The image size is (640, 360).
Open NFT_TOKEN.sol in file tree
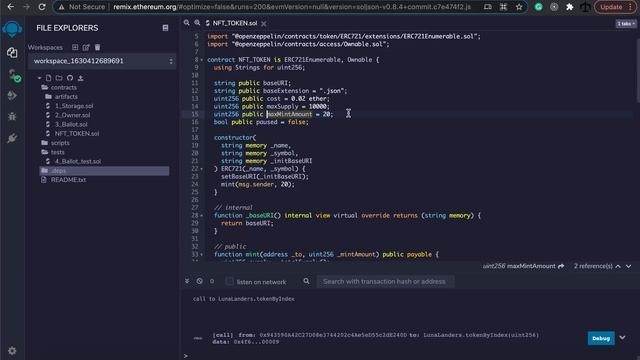click(77, 133)
